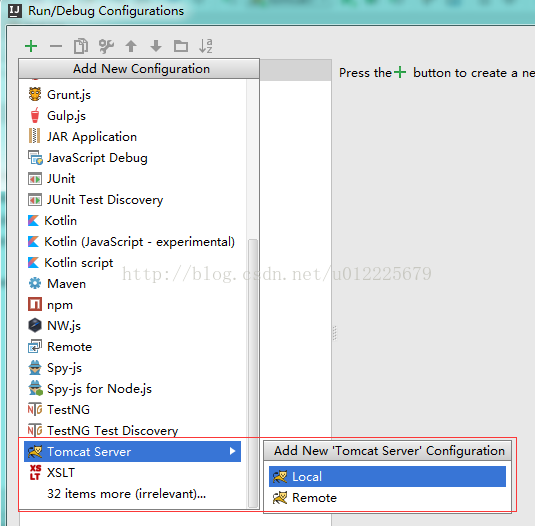Screen dimensions: 535x526
Task: Open Edit Defaults wrench icon
Action: coord(106,46)
